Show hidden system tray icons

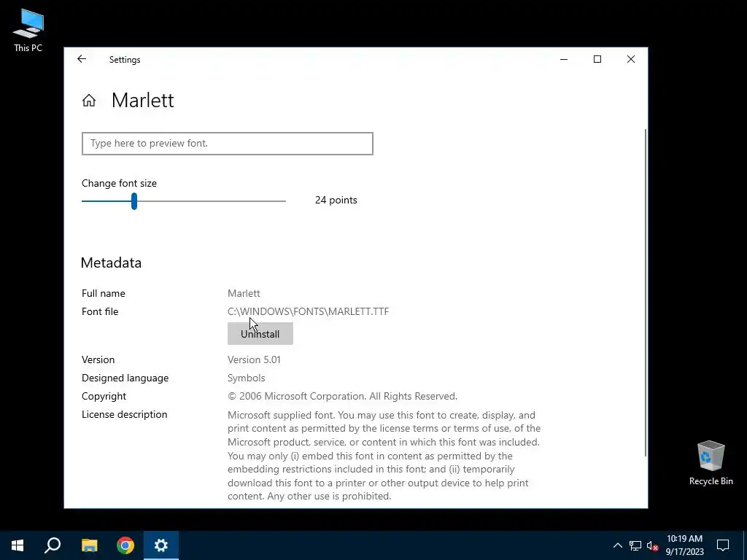[x=617, y=545]
